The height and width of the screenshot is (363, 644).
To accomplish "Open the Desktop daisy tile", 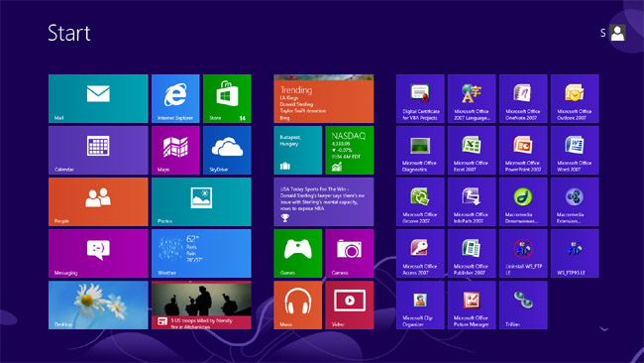I will pyautogui.click(x=98, y=305).
